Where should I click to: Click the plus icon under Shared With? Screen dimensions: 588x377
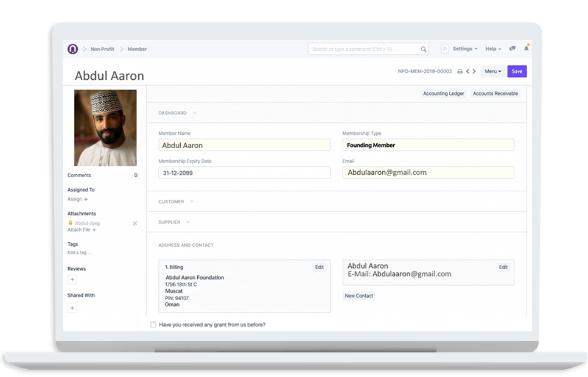(72, 308)
